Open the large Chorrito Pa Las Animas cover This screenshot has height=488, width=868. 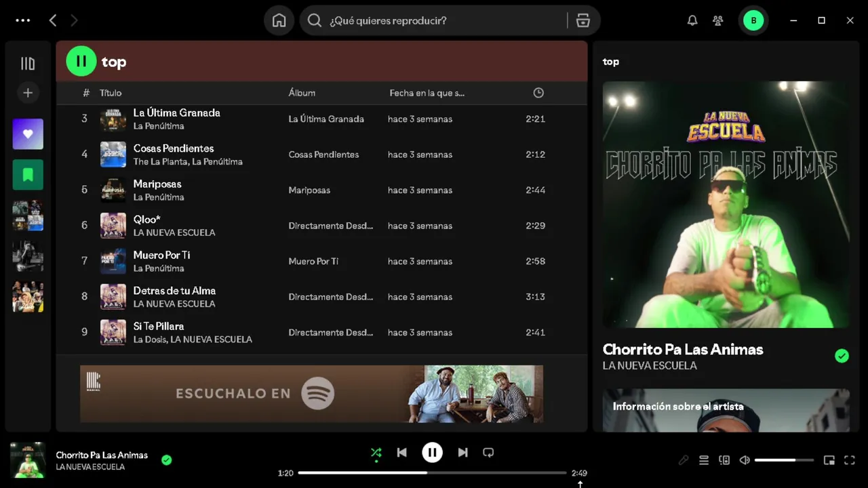pos(726,205)
